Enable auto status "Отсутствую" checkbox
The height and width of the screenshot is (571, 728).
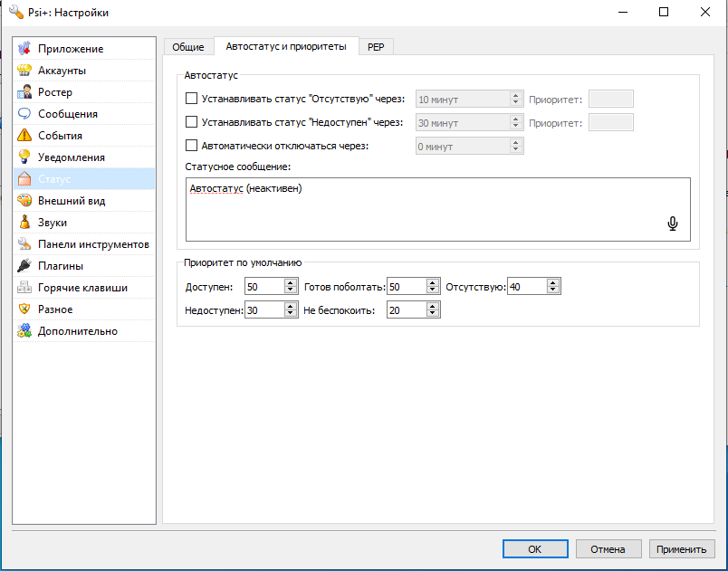191,99
